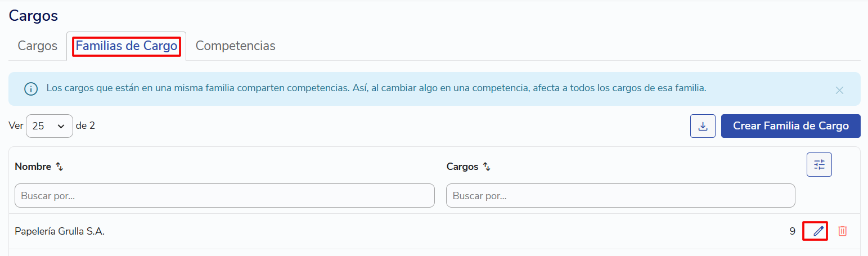
Task: Click the cargo count 9 in the row
Action: [792, 231]
